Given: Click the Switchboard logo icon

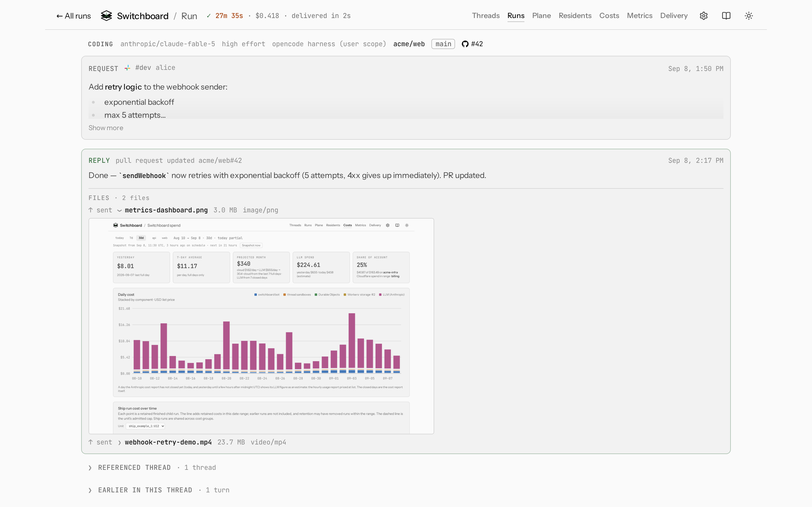Looking at the screenshot, I should (106, 16).
